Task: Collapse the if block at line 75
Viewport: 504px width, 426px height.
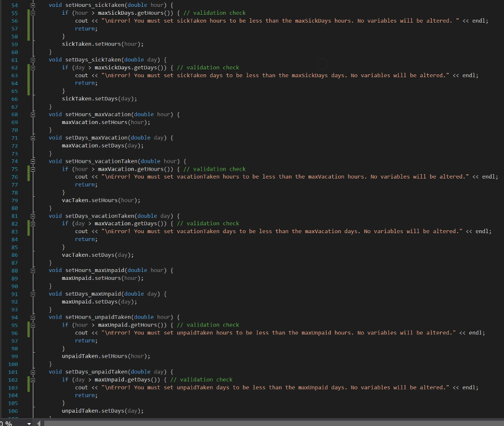Action: point(33,169)
